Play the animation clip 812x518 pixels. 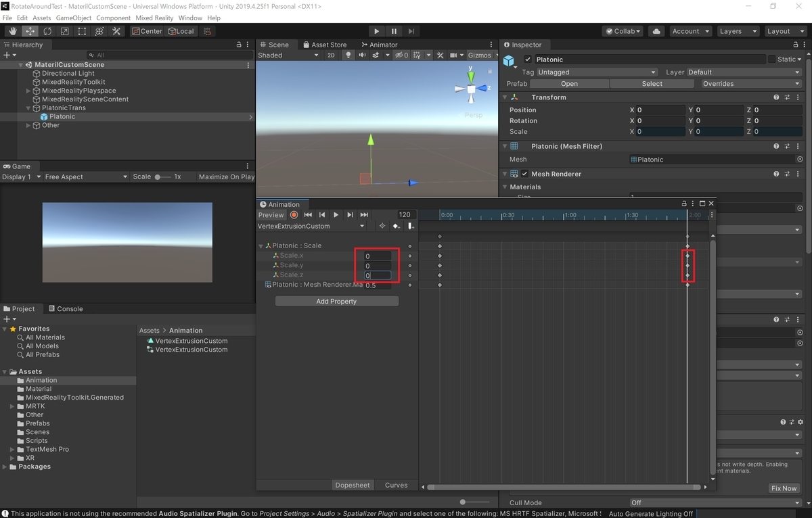pyautogui.click(x=336, y=214)
